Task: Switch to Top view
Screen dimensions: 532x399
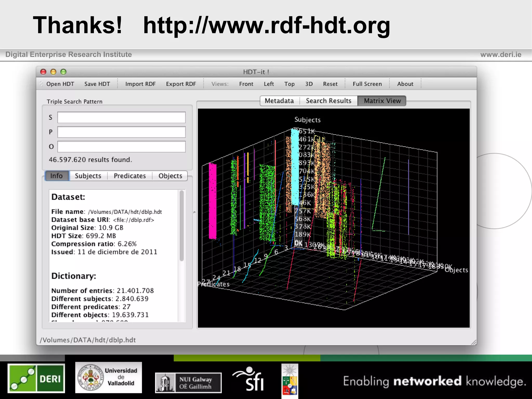Action: [x=289, y=84]
